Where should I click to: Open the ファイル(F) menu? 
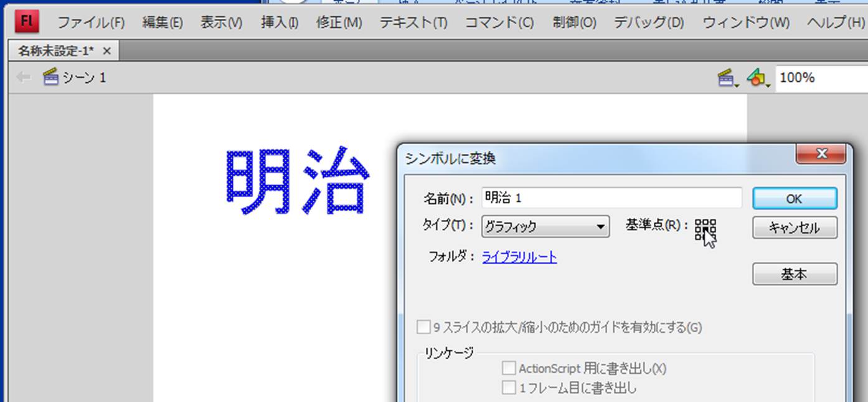(91, 23)
